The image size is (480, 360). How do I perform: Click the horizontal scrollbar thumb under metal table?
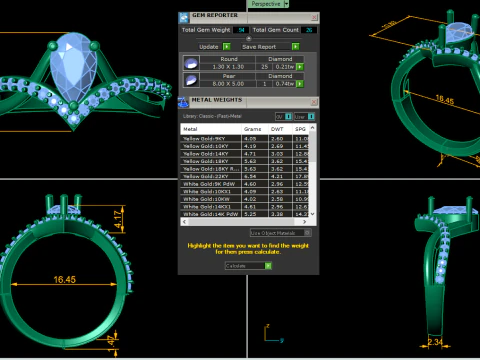click(241, 222)
